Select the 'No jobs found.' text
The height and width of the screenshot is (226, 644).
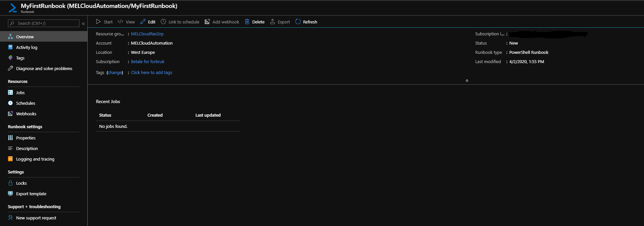click(x=113, y=126)
